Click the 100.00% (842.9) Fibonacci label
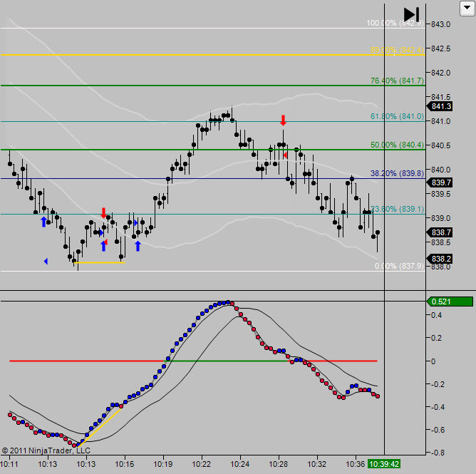 (395, 23)
